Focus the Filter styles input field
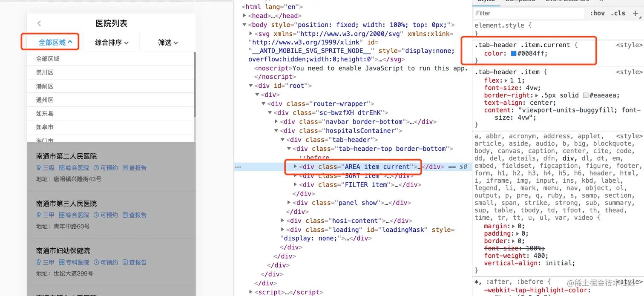Viewport: 644px width, 296px height. 528,13
